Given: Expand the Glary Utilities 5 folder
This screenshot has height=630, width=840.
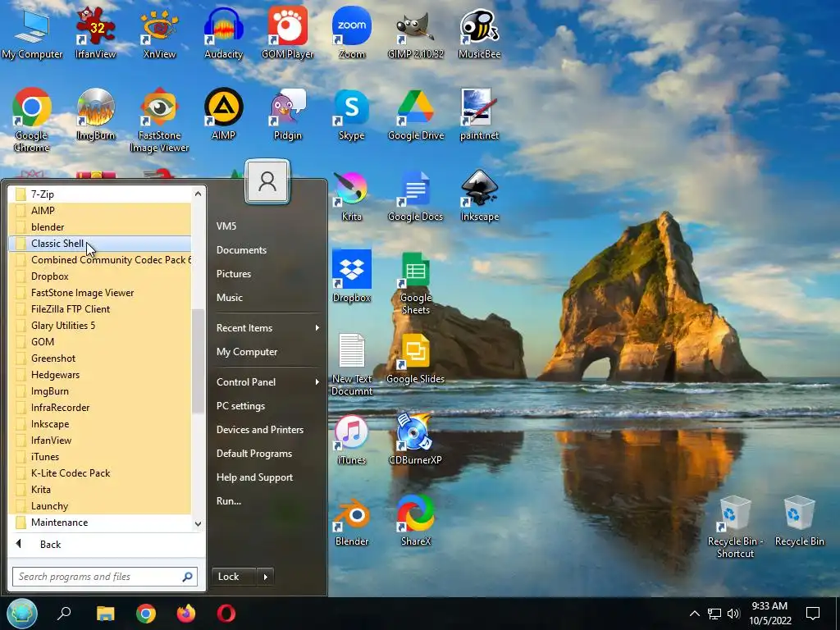Looking at the screenshot, I should click(100, 325).
